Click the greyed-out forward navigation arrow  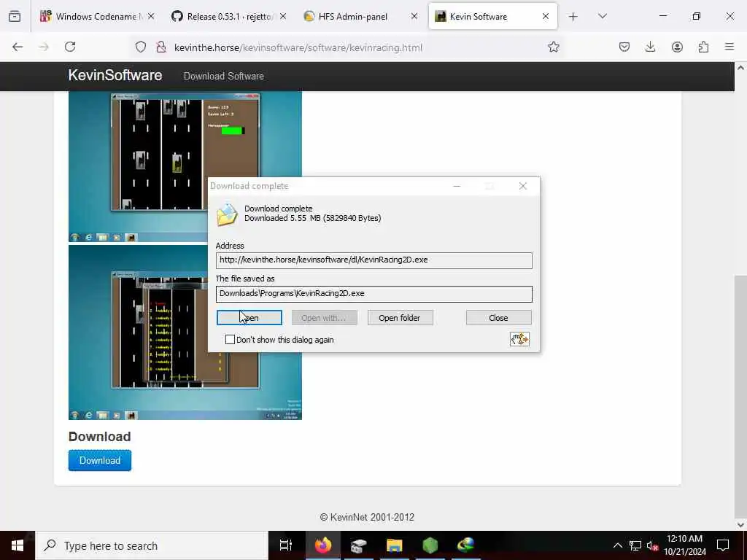pyautogui.click(x=44, y=47)
